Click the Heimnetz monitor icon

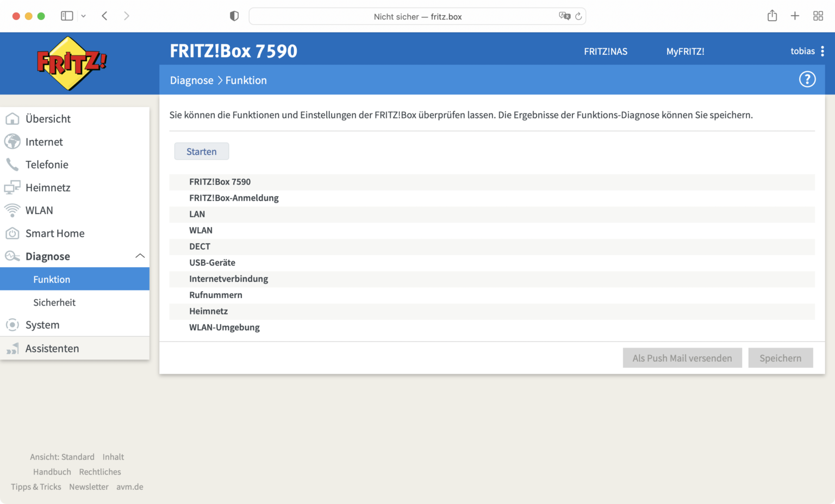[13, 187]
